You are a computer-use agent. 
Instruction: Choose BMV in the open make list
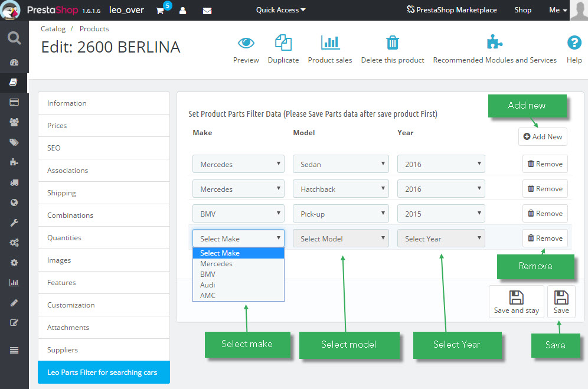[239, 274]
